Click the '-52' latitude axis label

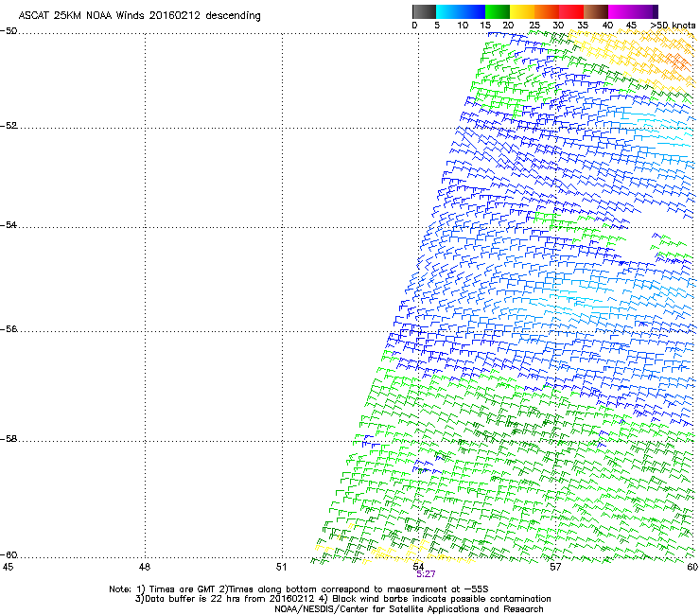point(9,126)
